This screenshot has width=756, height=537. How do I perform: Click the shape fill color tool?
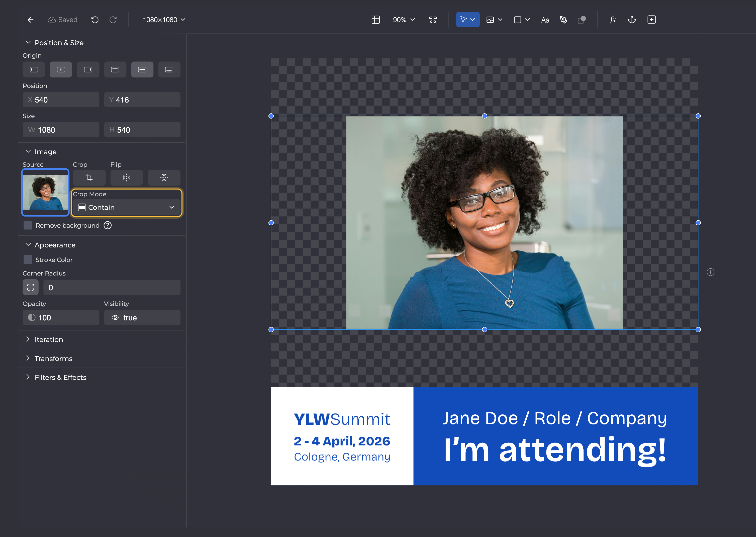click(x=582, y=20)
